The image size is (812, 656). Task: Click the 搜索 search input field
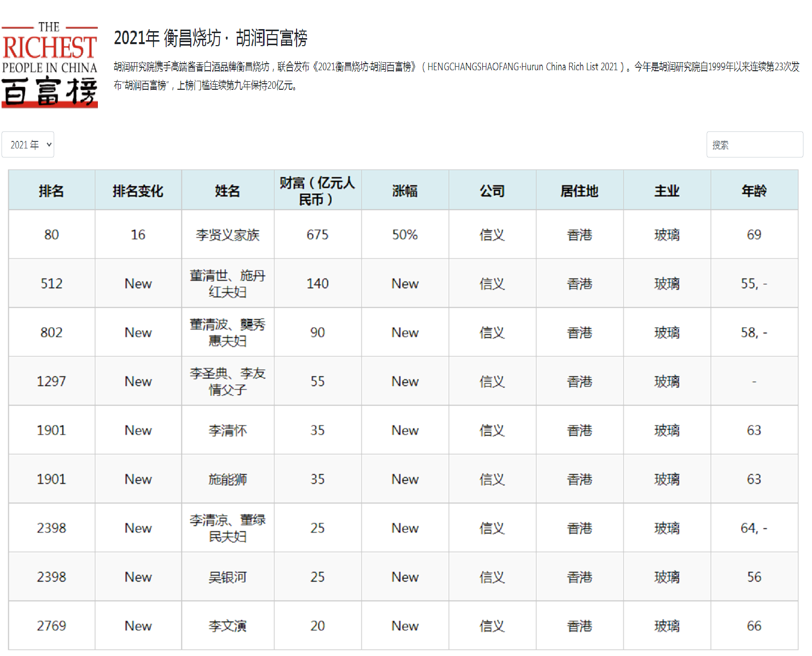click(755, 144)
